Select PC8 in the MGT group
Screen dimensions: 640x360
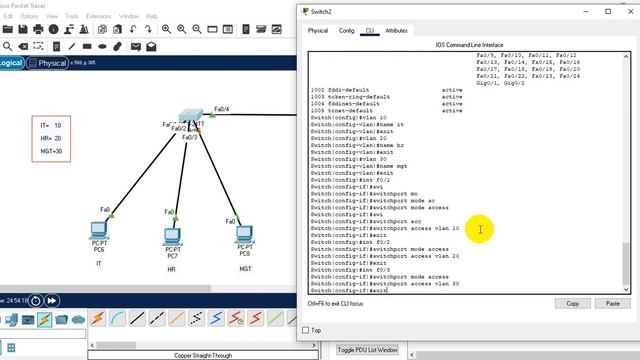[x=244, y=234]
